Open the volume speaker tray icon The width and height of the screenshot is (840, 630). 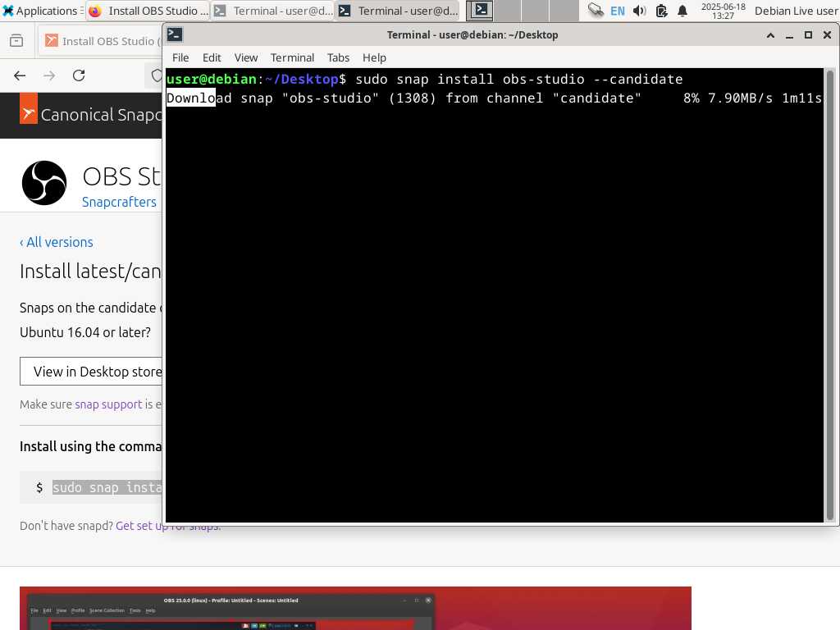(x=639, y=11)
